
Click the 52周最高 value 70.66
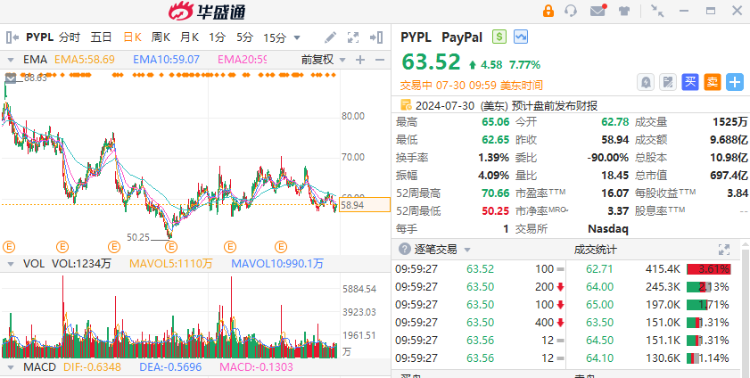pos(496,193)
